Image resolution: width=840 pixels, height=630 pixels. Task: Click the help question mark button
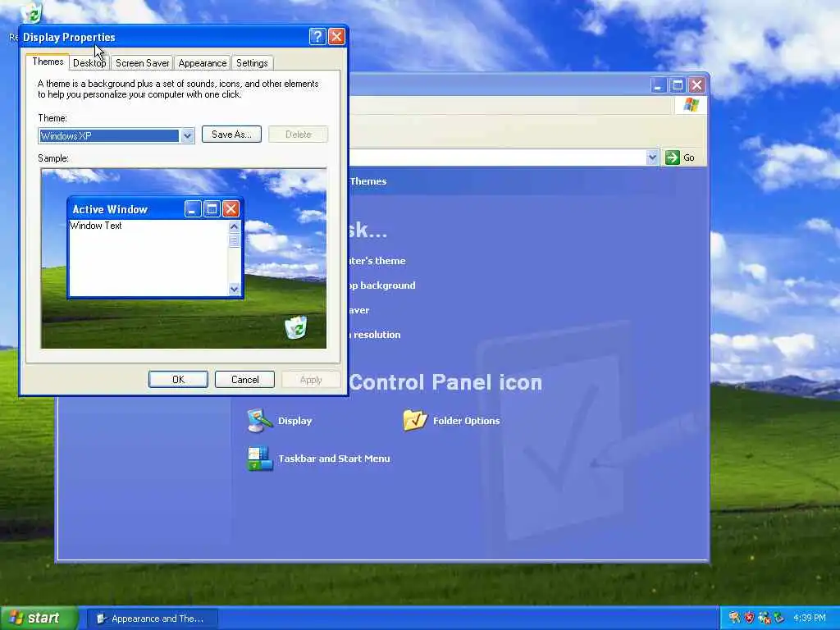click(x=317, y=36)
